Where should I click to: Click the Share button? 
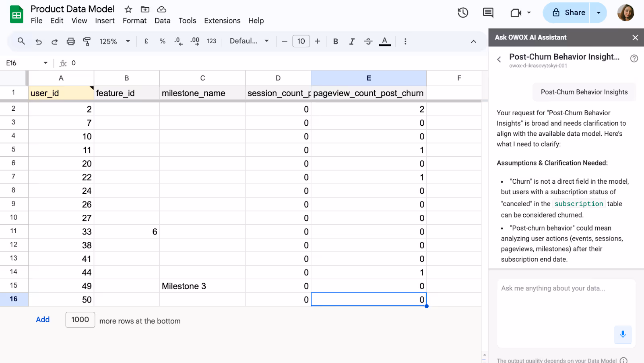click(571, 12)
